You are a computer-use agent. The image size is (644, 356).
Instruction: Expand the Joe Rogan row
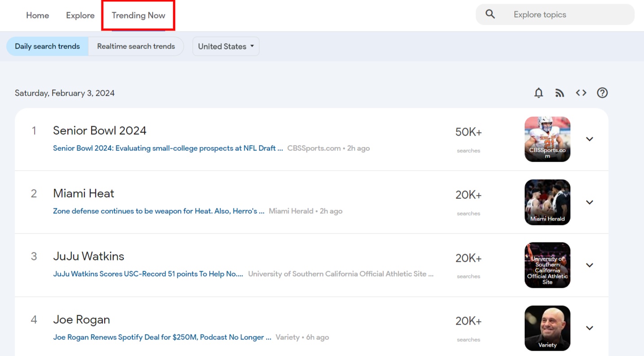pyautogui.click(x=590, y=328)
